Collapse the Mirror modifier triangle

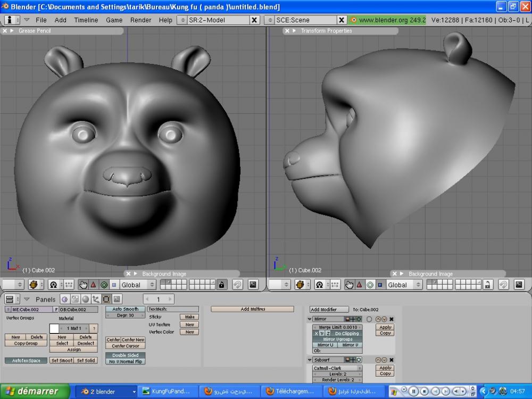coord(310,319)
